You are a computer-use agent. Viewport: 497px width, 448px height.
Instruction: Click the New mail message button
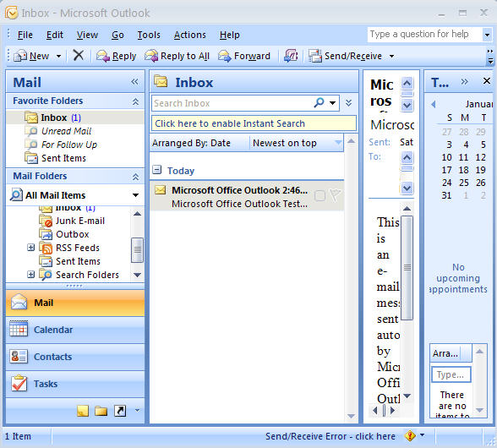pos(31,56)
